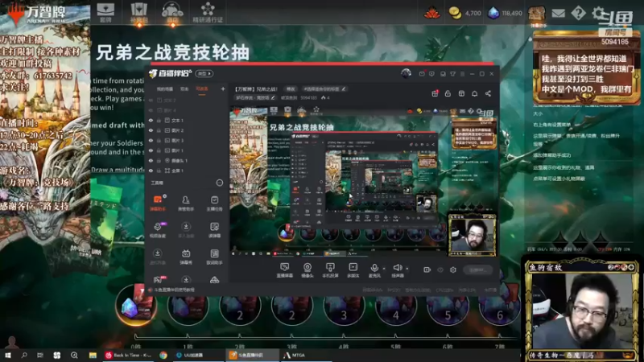This screenshot has width=644, height=362.
Task: Click the MTGA gems icon
Action: coord(493,13)
